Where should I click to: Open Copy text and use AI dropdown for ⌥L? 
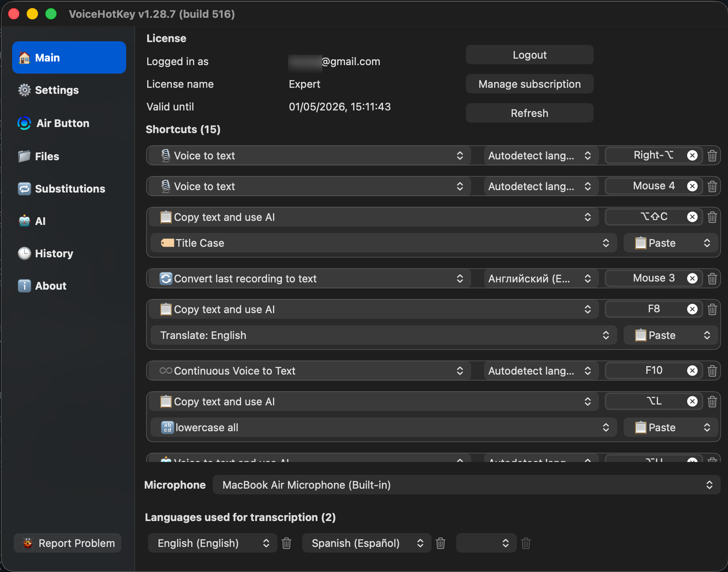373,402
